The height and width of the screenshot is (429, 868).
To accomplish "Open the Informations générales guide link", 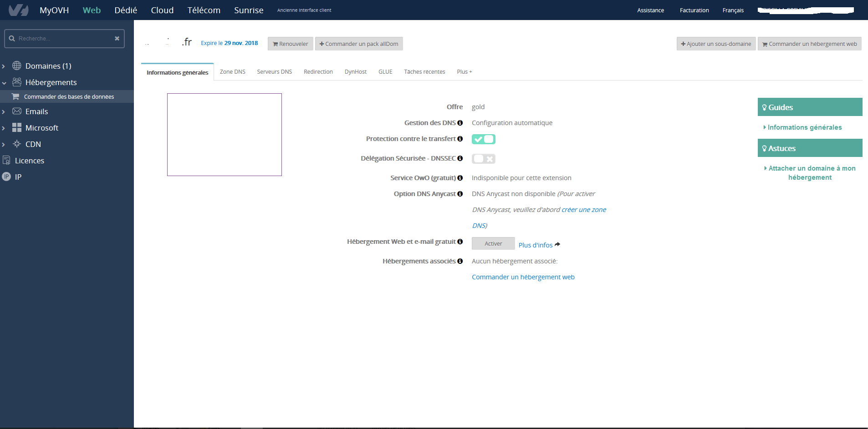I will point(804,127).
